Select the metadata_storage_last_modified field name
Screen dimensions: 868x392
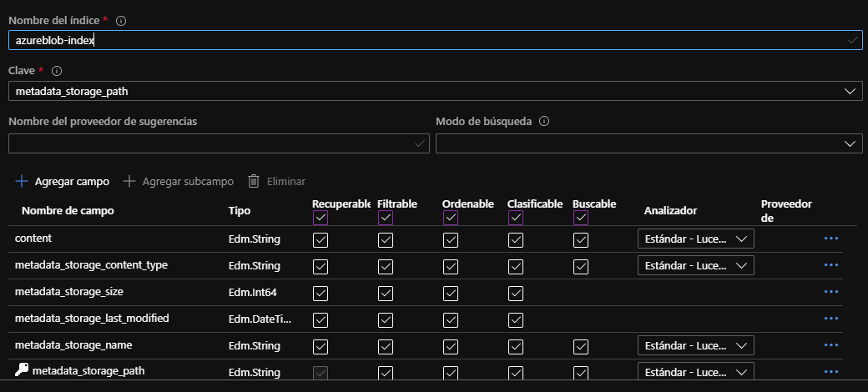point(92,319)
